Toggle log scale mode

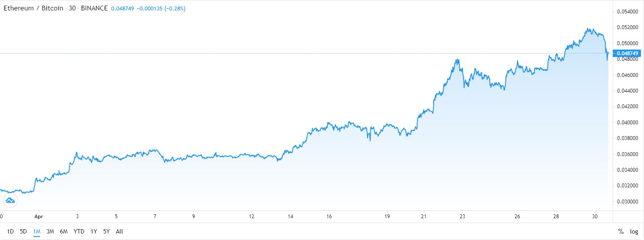tap(634, 231)
